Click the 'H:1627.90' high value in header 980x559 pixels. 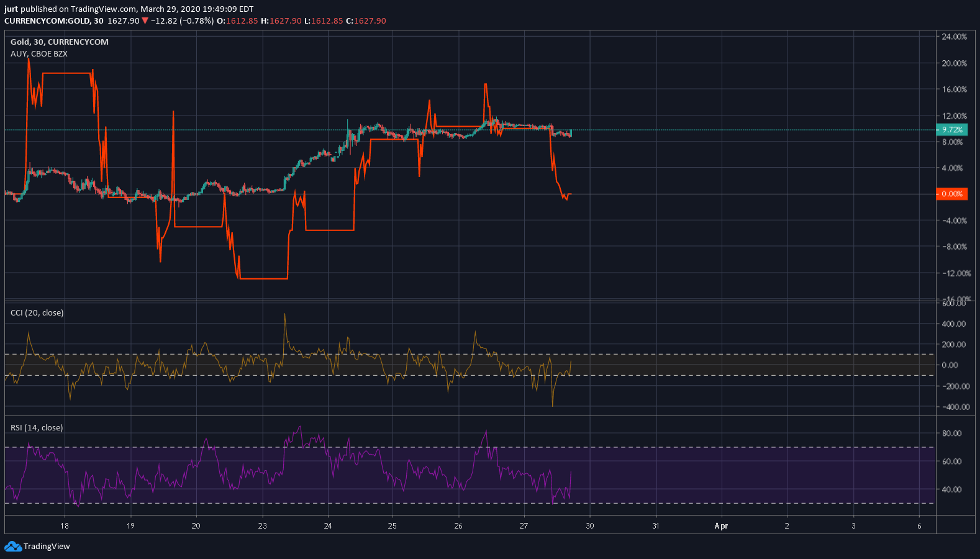(281, 20)
